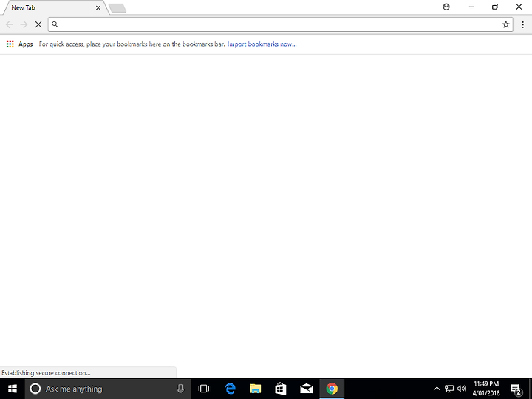Restore down the Chrome window

click(x=495, y=7)
